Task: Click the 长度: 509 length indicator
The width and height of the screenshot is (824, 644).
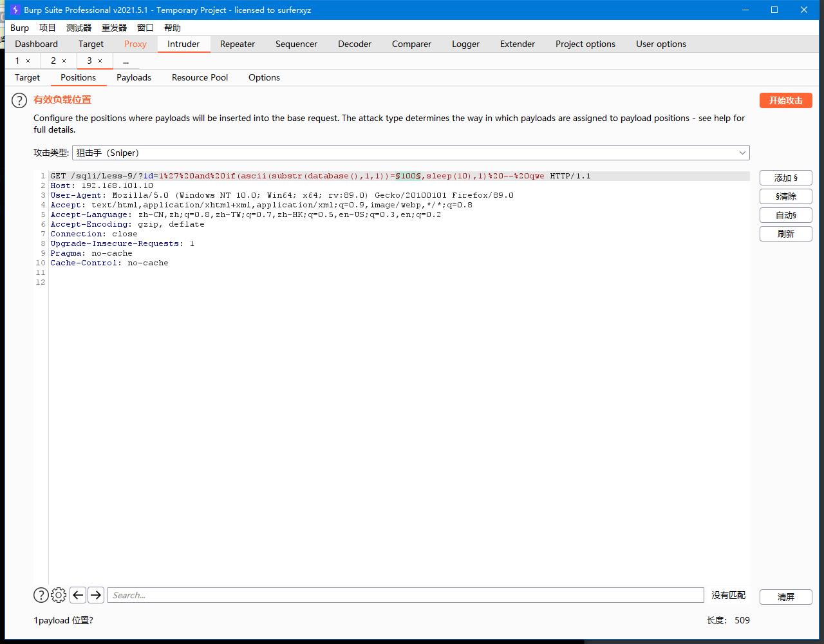Action: (728, 620)
